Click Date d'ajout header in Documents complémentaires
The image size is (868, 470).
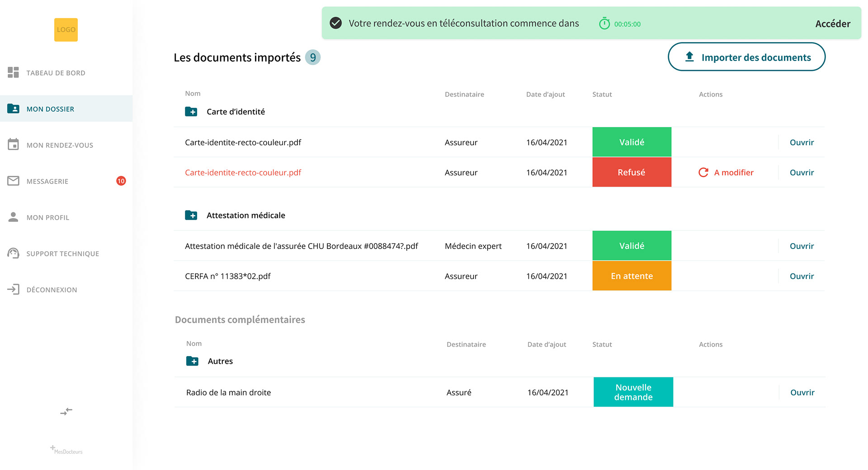[547, 344]
